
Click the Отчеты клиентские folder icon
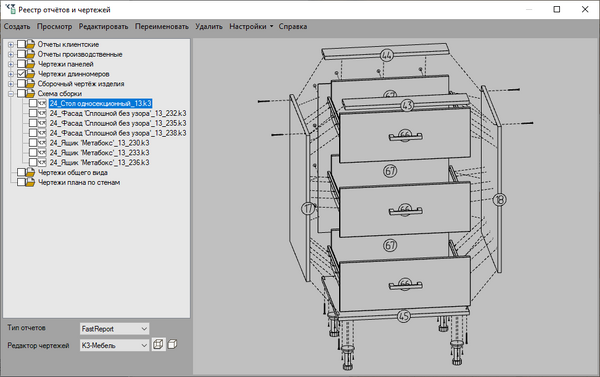click(x=30, y=44)
